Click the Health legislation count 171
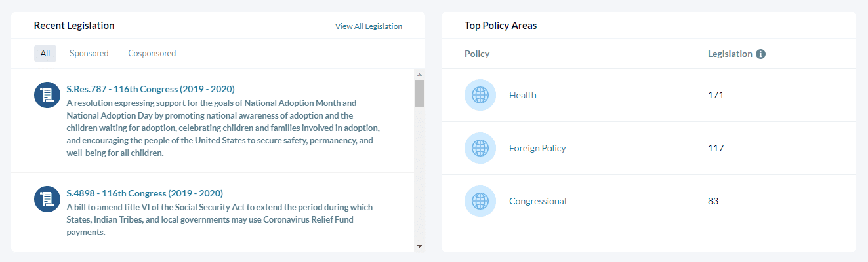Image resolution: width=868 pixels, height=262 pixels. [x=716, y=95]
